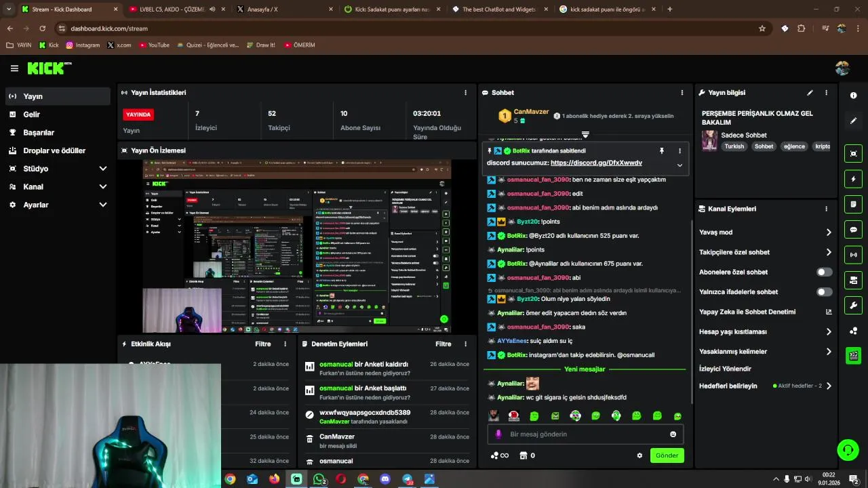Image resolution: width=868 pixels, height=488 pixels.
Task: Open Yavaş mod options arrow
Action: click(x=829, y=232)
